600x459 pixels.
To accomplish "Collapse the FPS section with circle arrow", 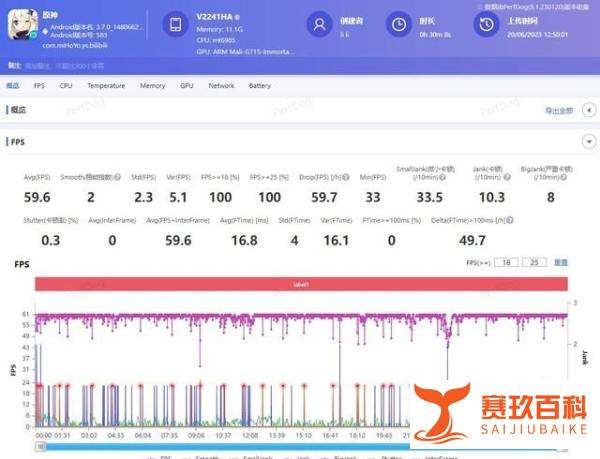I will tap(588, 143).
